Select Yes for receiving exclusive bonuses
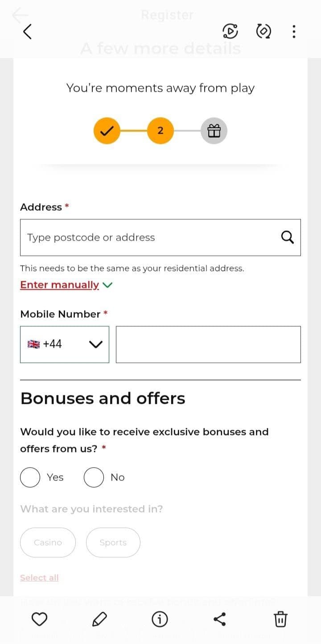This screenshot has height=644, width=321. click(30, 477)
